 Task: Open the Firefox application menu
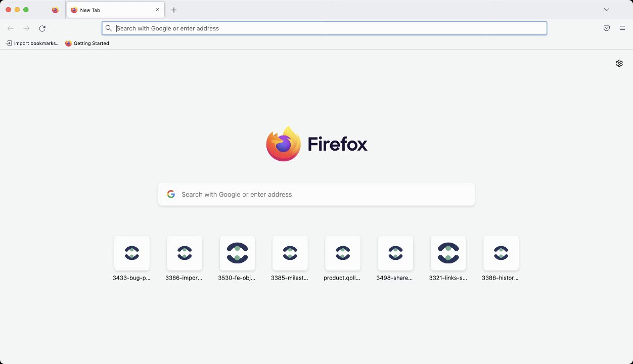pos(622,28)
